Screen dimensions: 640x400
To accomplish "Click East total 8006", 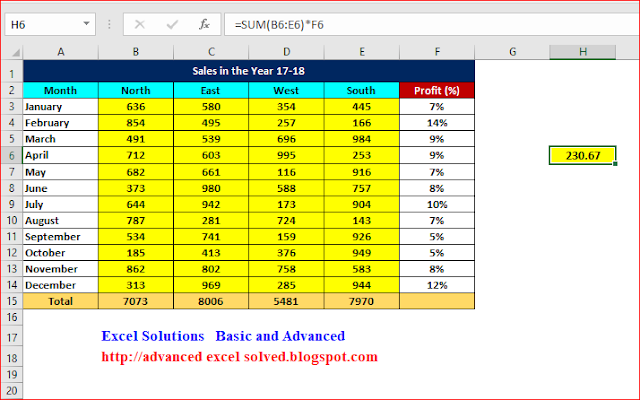I will click(x=211, y=301).
